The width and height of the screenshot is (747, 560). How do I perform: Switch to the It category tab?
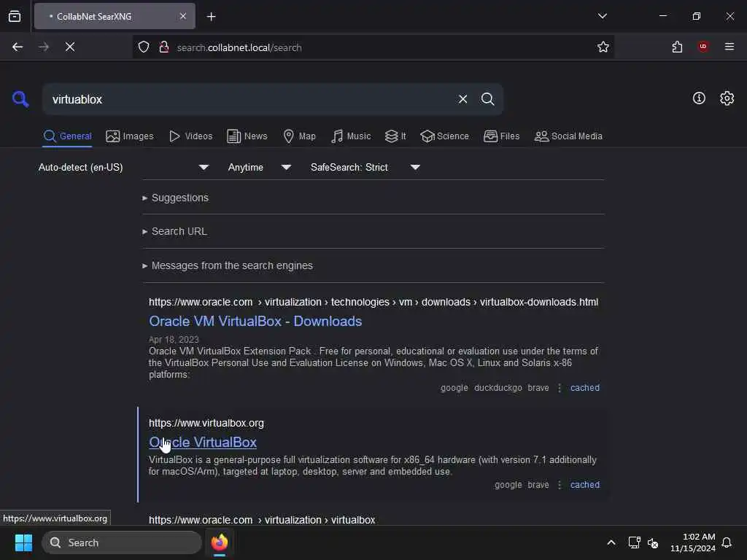pos(395,136)
